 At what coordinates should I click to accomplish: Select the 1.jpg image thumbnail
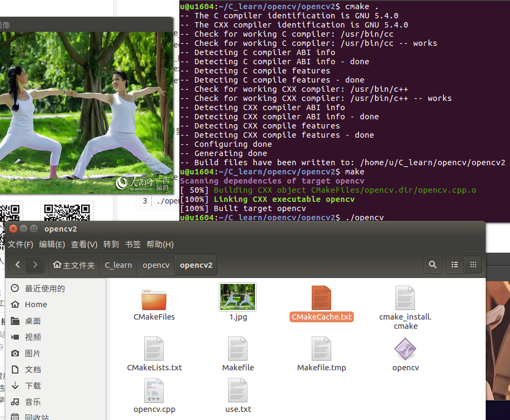pyautogui.click(x=238, y=297)
